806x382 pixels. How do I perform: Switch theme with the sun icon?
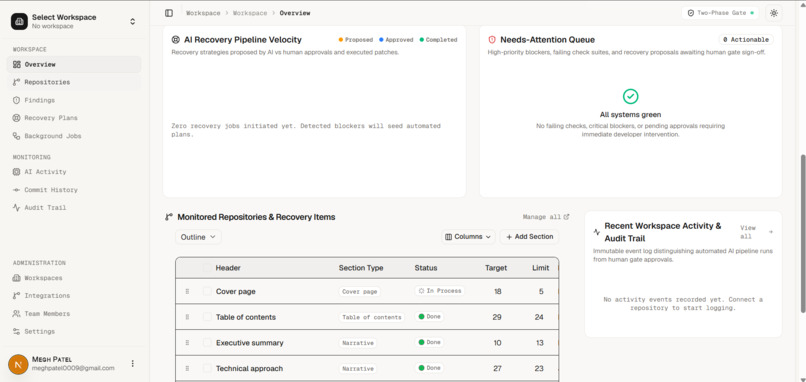(x=774, y=13)
